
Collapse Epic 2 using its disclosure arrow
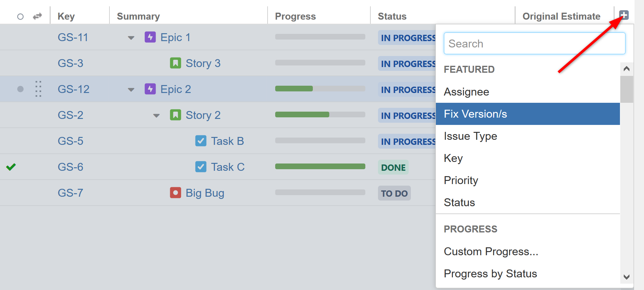tap(130, 89)
